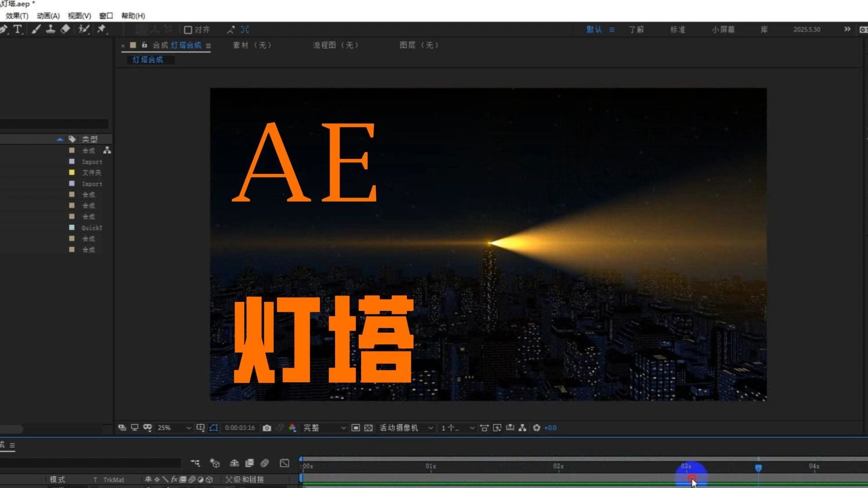Reset exposure icon in viewer
868x488 pixels.
pyautogui.click(x=537, y=427)
